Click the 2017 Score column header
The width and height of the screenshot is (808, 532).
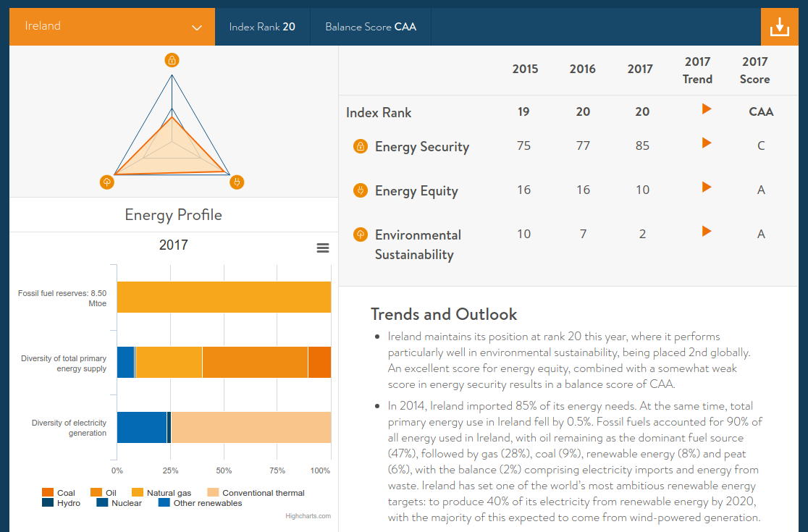pos(755,70)
